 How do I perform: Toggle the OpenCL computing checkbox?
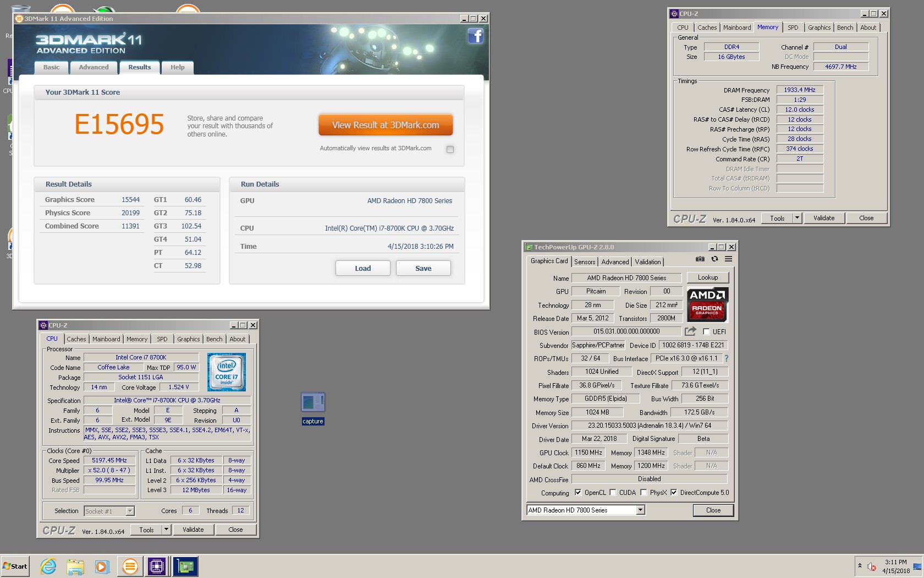click(578, 493)
